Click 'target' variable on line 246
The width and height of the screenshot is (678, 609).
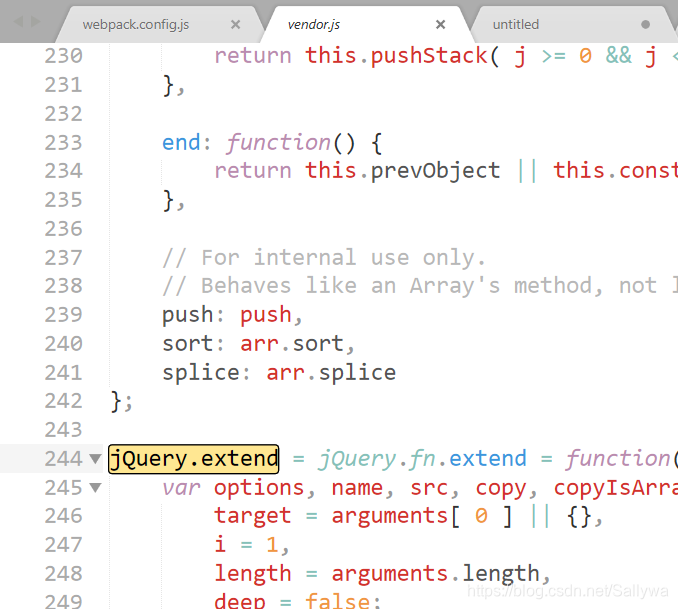coord(253,516)
